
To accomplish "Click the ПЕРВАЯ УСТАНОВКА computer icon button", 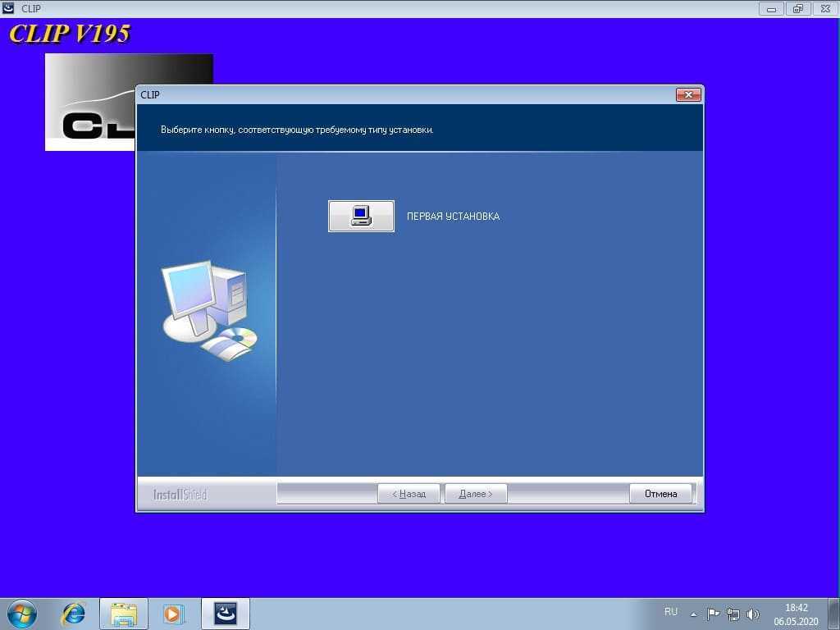I will [361, 217].
